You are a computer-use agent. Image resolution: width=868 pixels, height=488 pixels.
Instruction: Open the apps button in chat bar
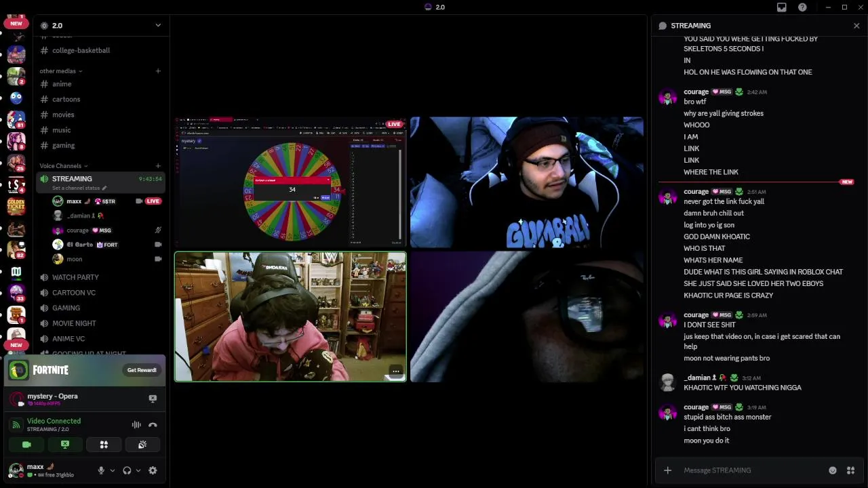[850, 470]
